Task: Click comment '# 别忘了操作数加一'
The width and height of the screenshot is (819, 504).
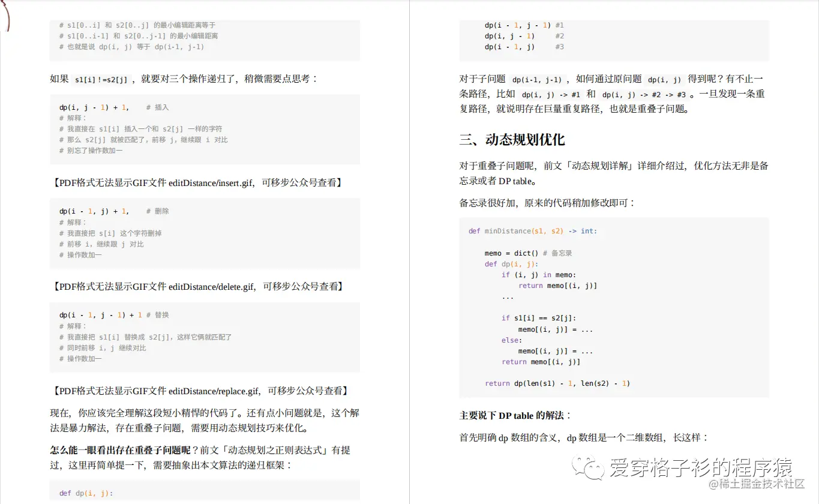Action: 91,151
